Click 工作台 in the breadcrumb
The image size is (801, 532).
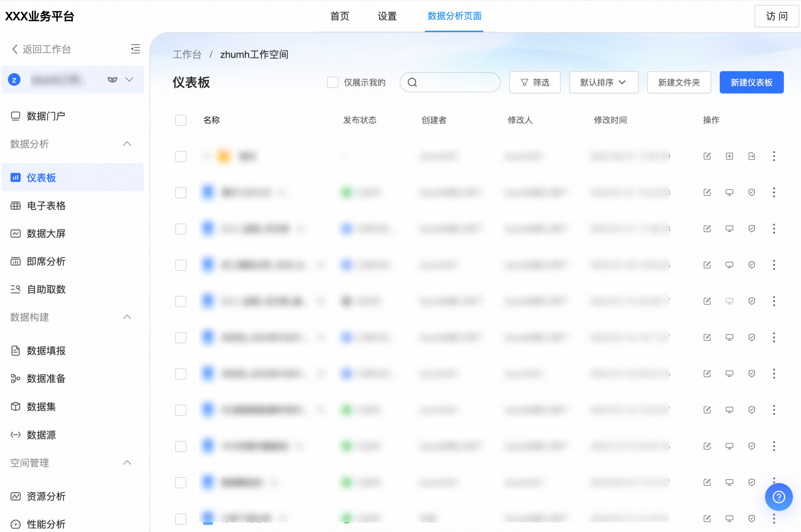(x=187, y=54)
